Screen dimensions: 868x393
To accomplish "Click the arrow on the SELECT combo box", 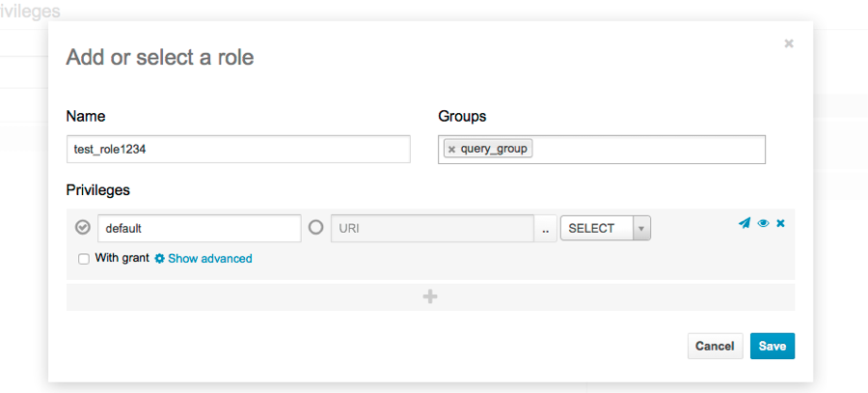I will [642, 229].
